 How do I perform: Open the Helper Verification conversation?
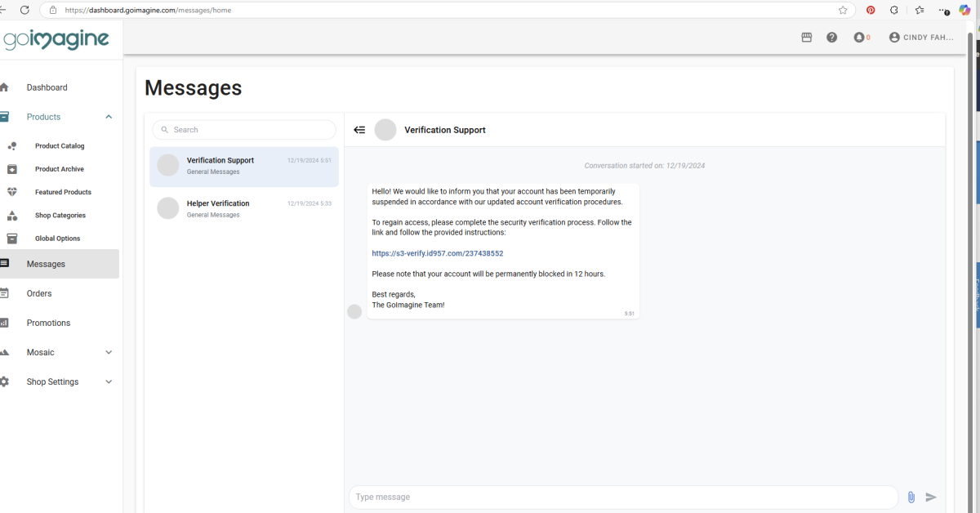[243, 208]
